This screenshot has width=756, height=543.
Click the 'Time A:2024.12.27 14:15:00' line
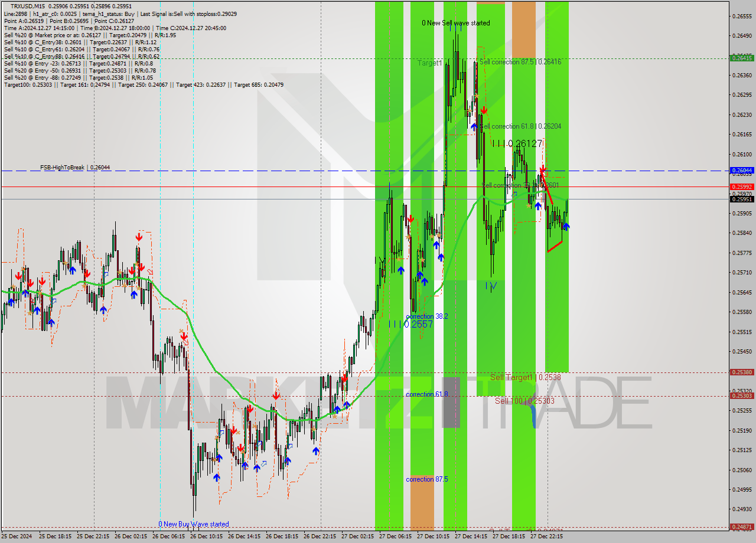pyautogui.click(x=115, y=28)
